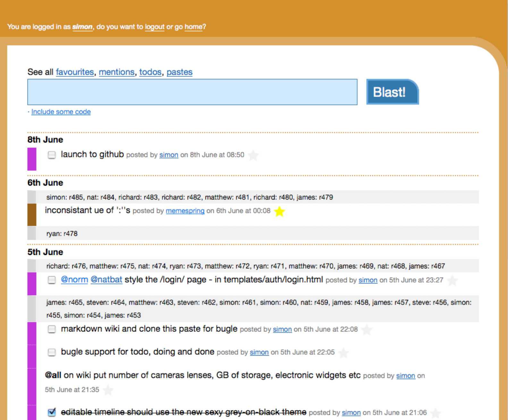Favourite the 'launch to github' post star
The image size is (508, 420).
253,155
